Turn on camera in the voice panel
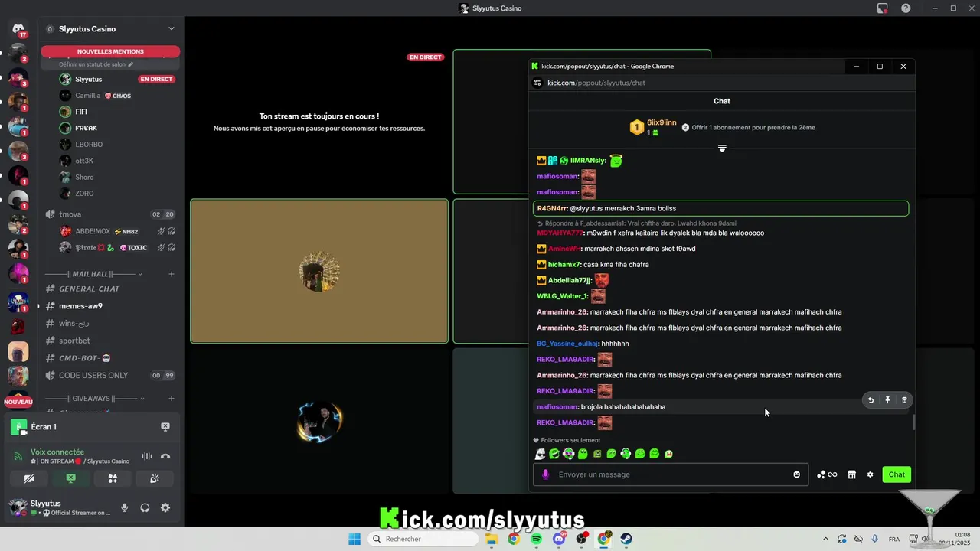The width and height of the screenshot is (980, 551). tap(29, 478)
